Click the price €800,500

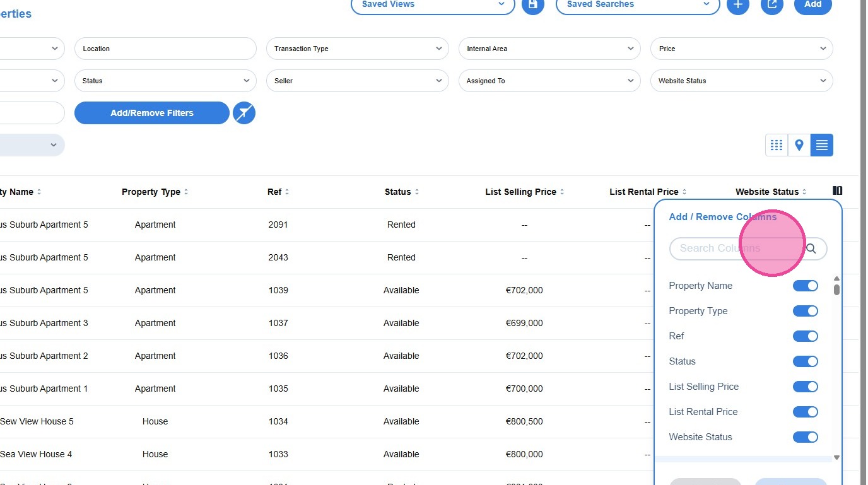coord(524,421)
